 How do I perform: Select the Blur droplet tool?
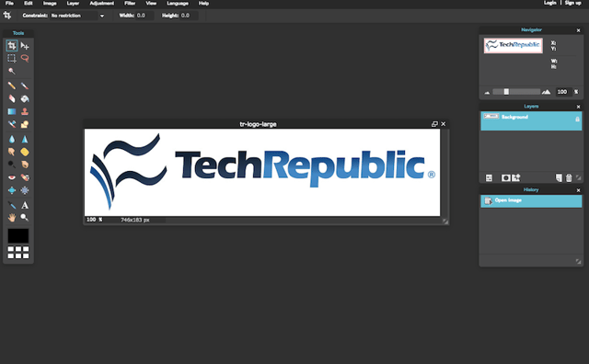tap(12, 139)
